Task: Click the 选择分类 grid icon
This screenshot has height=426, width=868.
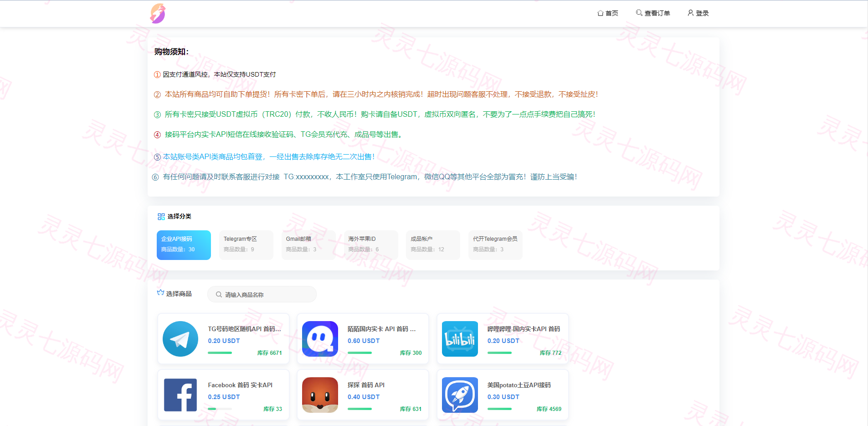Action: point(161,217)
